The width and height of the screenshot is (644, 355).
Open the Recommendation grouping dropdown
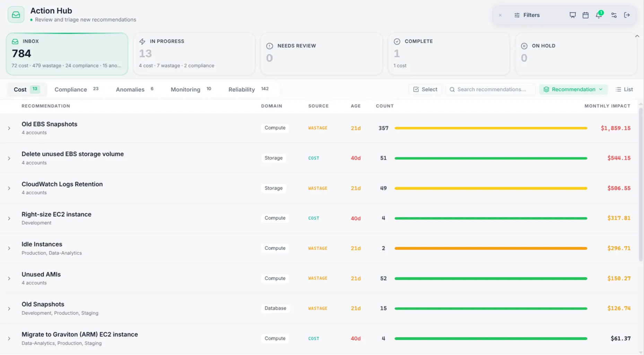(573, 90)
